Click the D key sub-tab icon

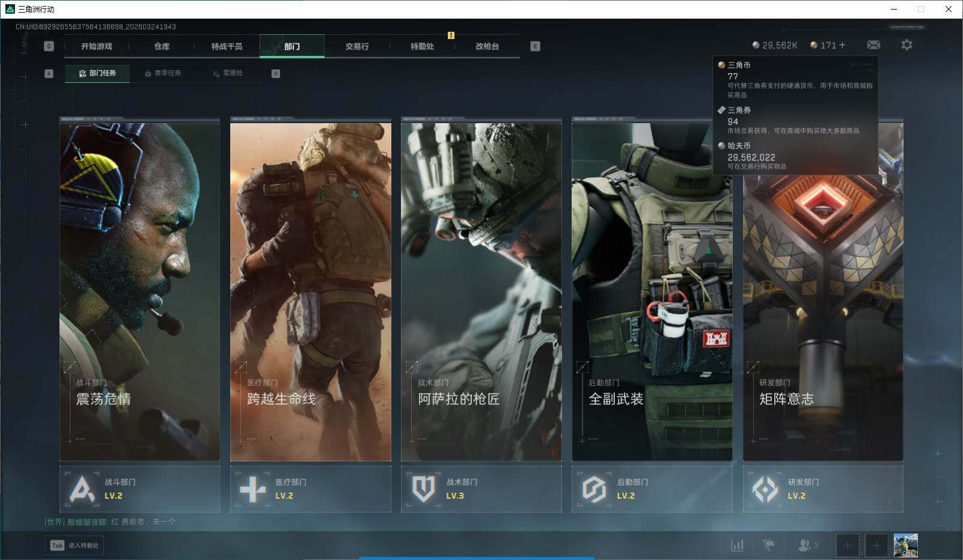click(276, 73)
